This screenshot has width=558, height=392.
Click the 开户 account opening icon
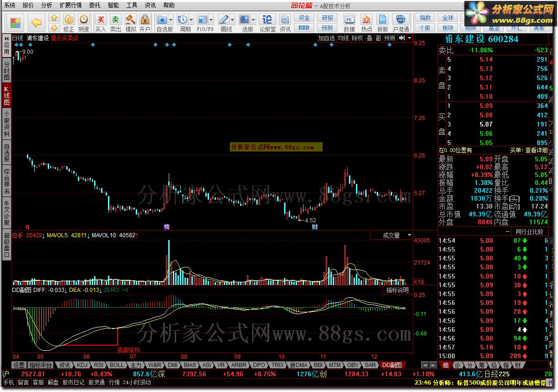coord(145,22)
